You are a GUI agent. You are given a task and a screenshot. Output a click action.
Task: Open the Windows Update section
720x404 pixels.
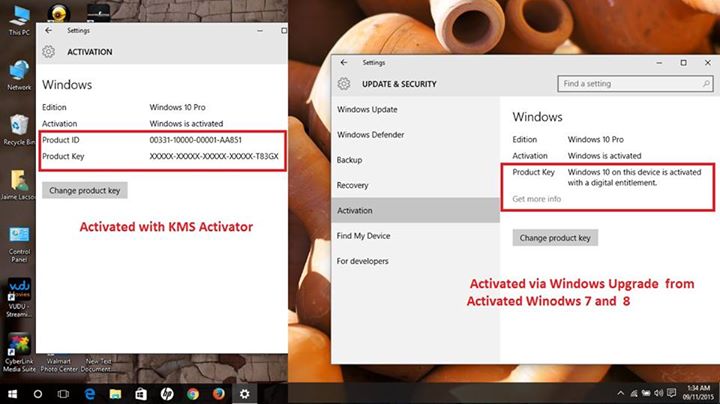tap(415, 109)
